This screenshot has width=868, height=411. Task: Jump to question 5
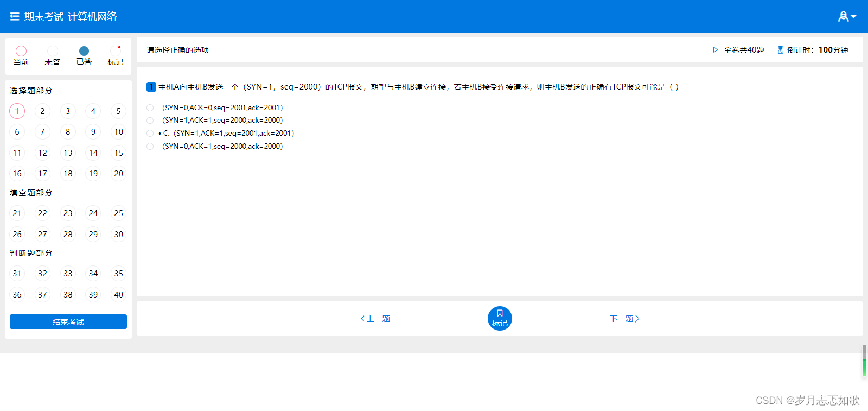(119, 111)
